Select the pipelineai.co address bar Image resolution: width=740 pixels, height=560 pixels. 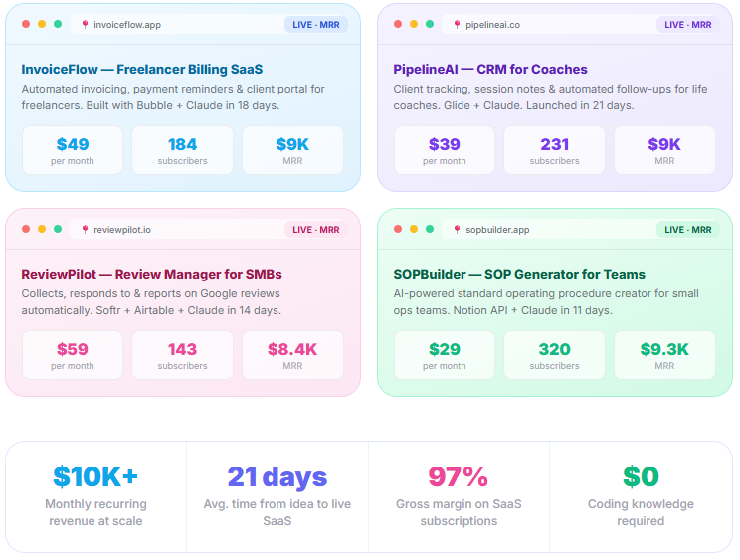(x=581, y=25)
